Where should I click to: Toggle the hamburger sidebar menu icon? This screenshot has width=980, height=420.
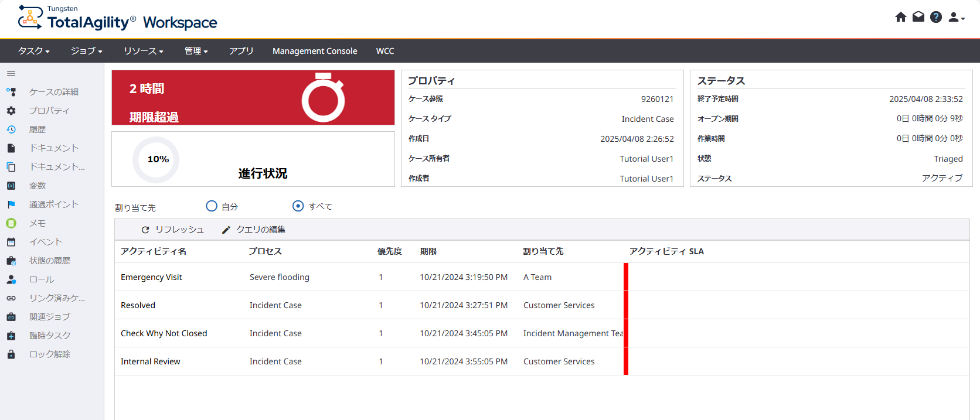click(x=11, y=74)
